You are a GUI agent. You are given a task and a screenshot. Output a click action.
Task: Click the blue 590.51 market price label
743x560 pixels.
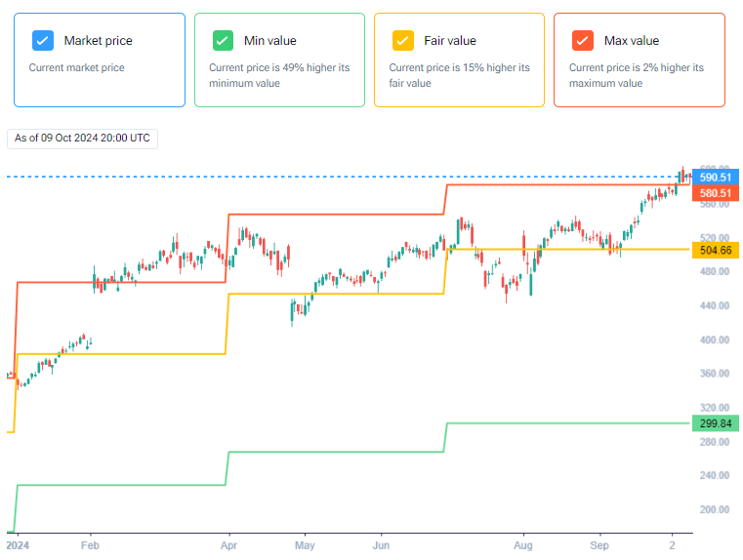click(716, 178)
